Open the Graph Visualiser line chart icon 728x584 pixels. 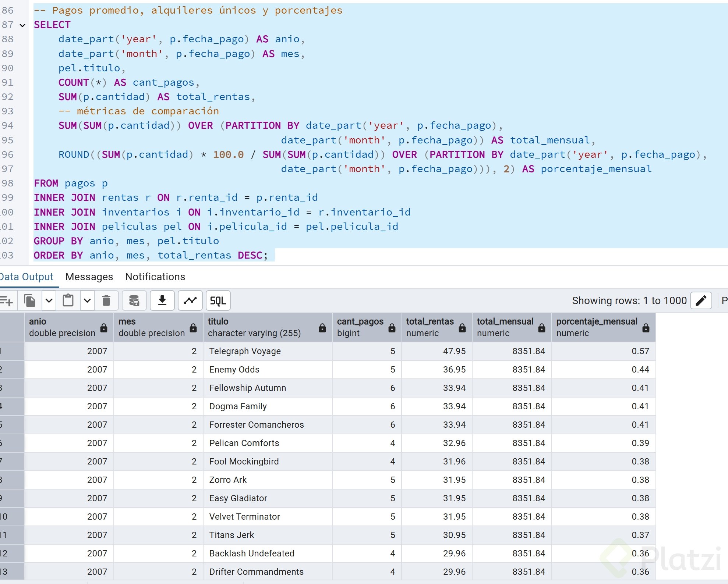190,301
